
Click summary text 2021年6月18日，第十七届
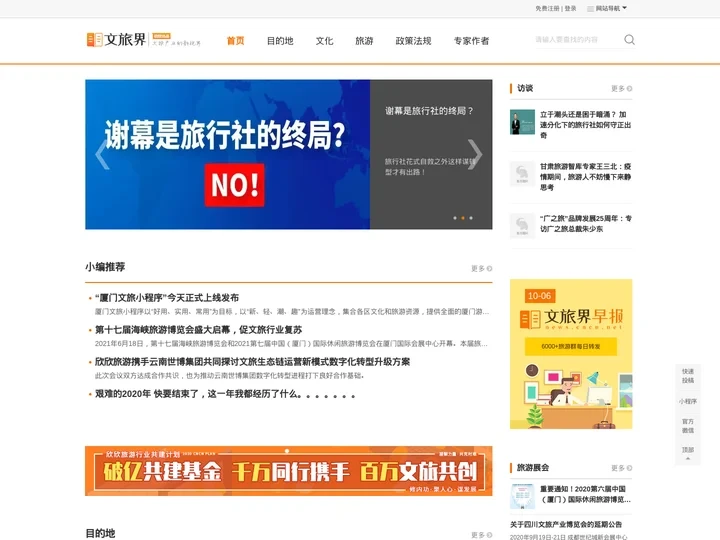click(291, 343)
